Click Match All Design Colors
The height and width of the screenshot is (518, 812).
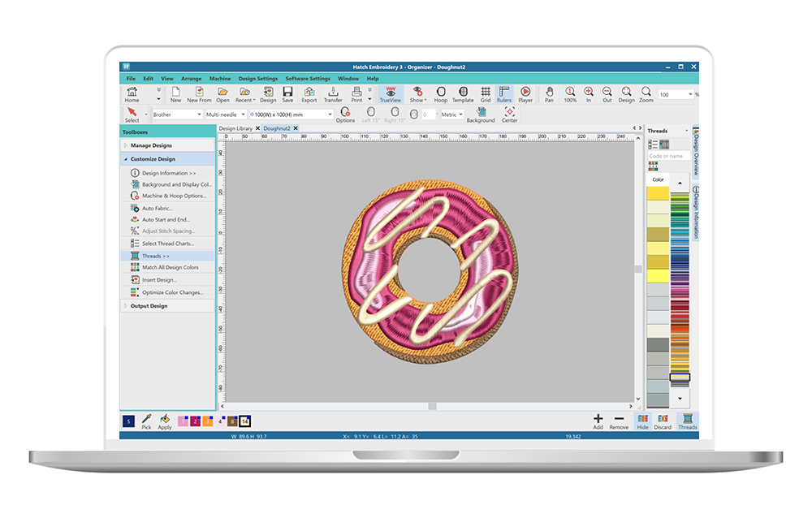(170, 267)
